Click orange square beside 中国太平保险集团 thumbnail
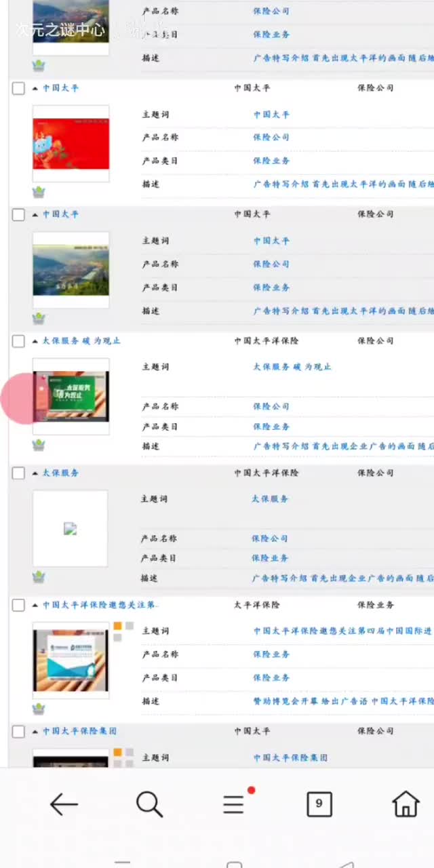The width and height of the screenshot is (434, 868). (118, 752)
